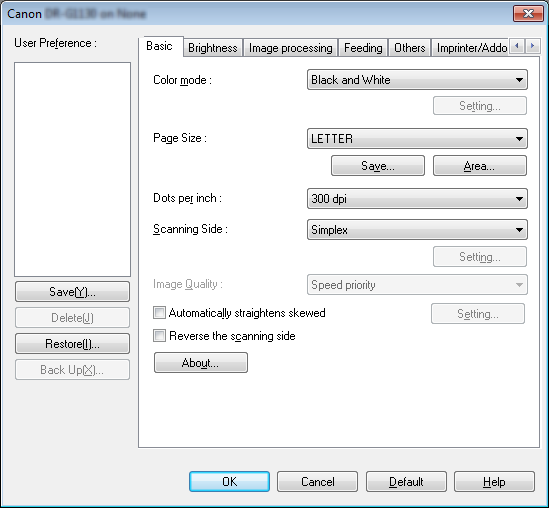The image size is (549, 508).
Task: Open the Scanning Side dropdown
Action: [x=417, y=230]
